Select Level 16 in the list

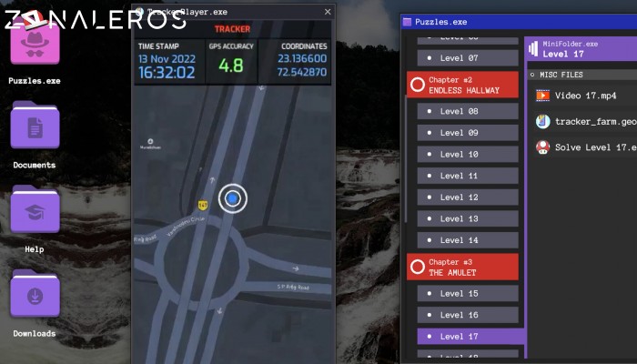point(467,315)
